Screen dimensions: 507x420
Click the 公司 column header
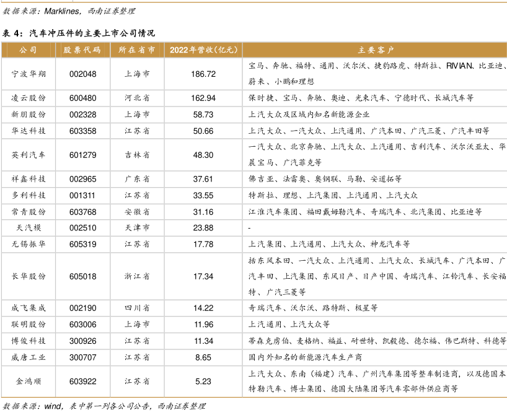[x=28, y=50]
